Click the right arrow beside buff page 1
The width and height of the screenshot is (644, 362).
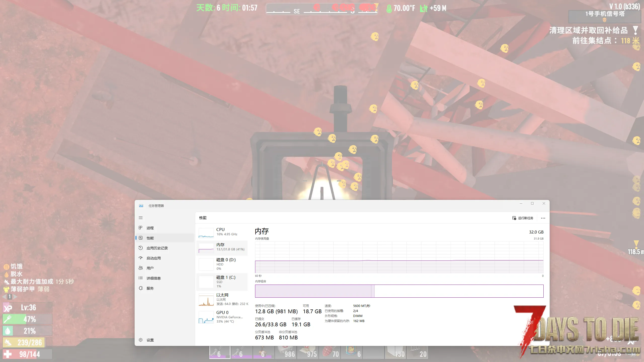point(15,297)
